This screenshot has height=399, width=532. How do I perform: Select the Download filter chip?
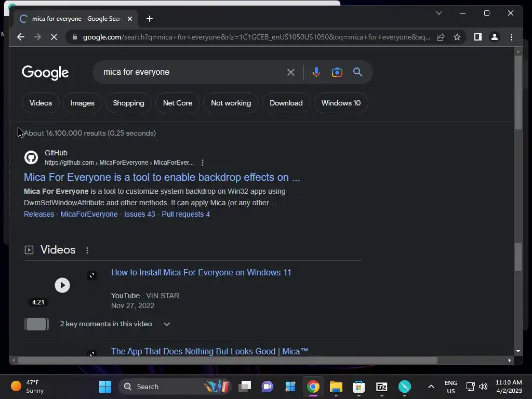point(286,103)
